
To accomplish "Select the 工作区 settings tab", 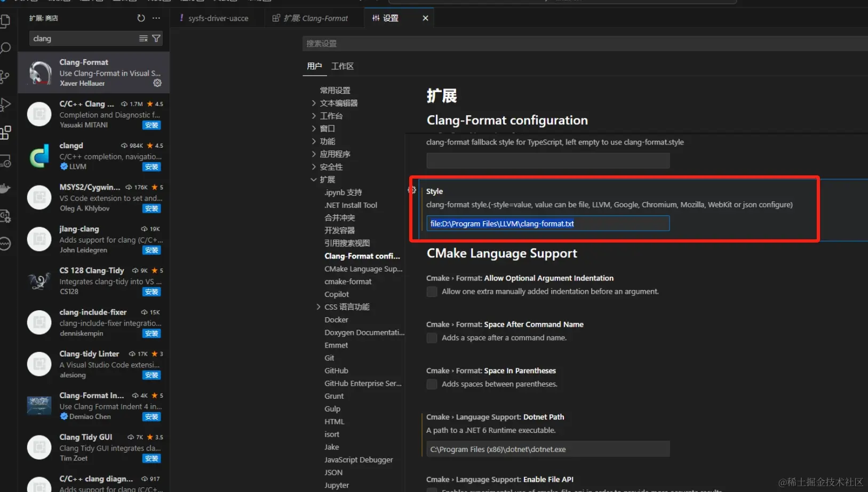I will click(343, 66).
